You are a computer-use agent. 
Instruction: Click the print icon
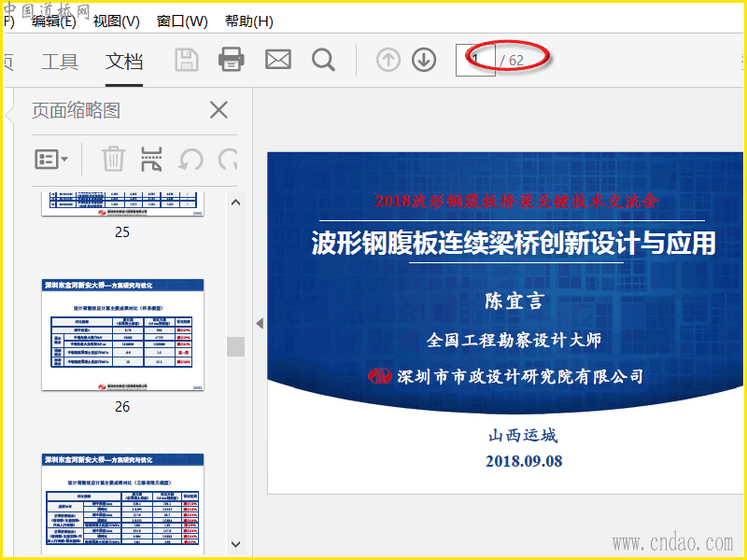point(231,60)
